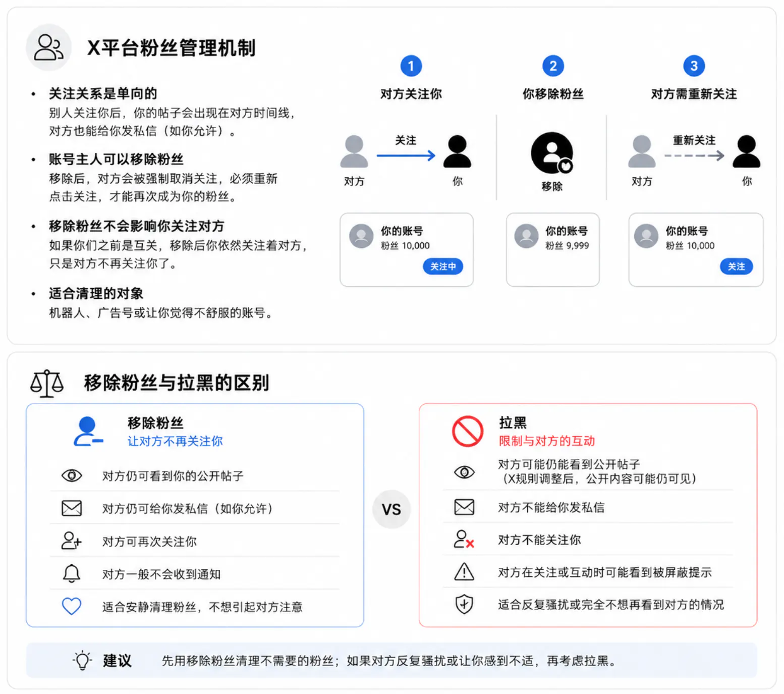This screenshot has width=784, height=694.
Task: Click the 建议 label in the bottom bar
Action: point(117,661)
